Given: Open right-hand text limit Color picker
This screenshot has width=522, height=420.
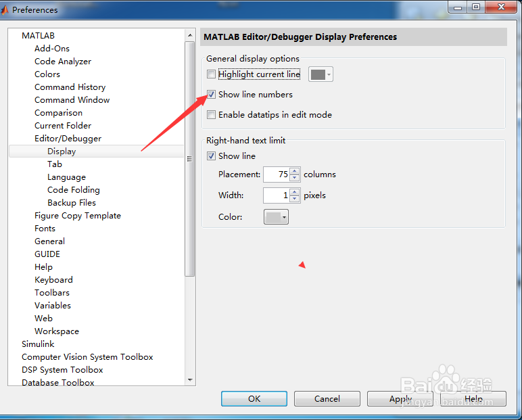Looking at the screenshot, I should [x=276, y=217].
